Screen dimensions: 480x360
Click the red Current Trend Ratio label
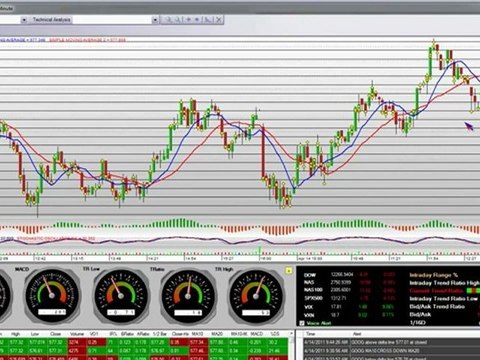click(x=436, y=291)
